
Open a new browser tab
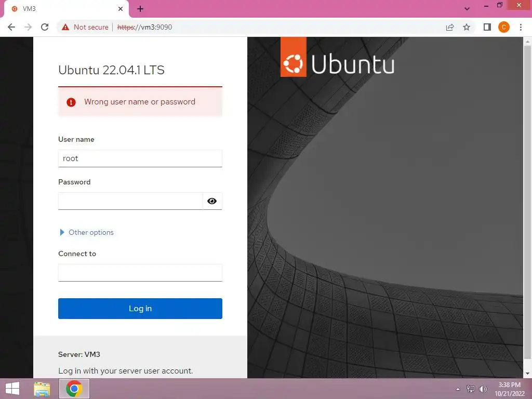click(140, 9)
